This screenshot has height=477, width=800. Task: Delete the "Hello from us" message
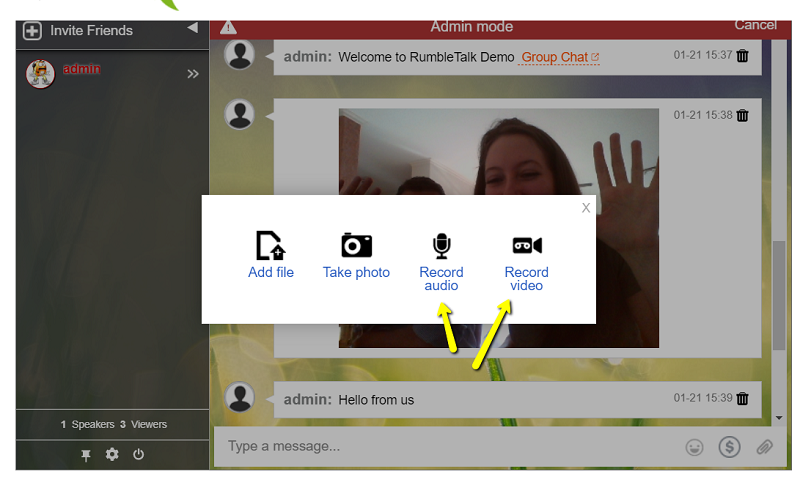click(x=742, y=399)
